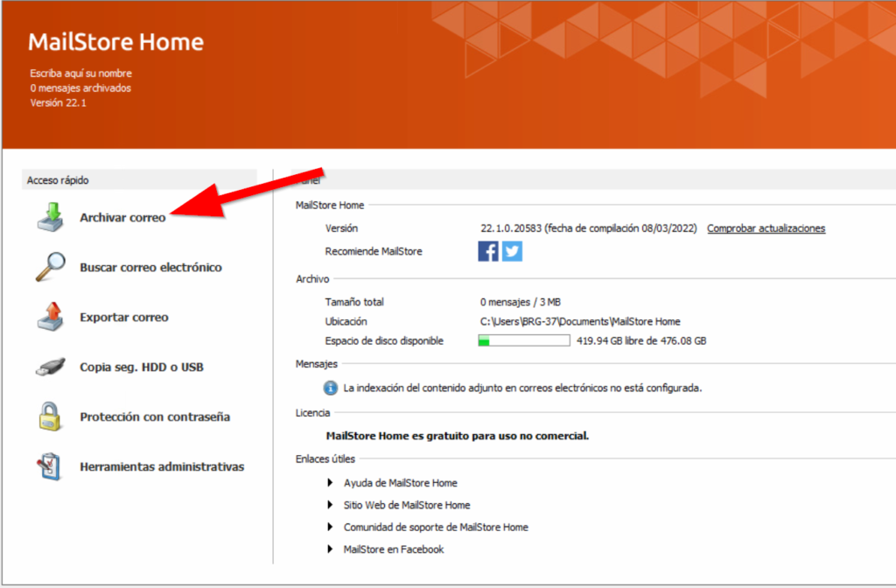The image size is (896, 588).
Task: Click the Escriba aquí su nombre field
Action: coord(80,73)
